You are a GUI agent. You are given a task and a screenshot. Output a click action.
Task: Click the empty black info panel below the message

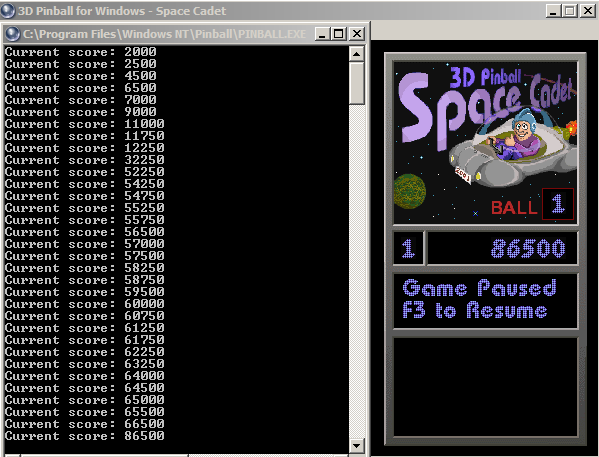click(485, 387)
